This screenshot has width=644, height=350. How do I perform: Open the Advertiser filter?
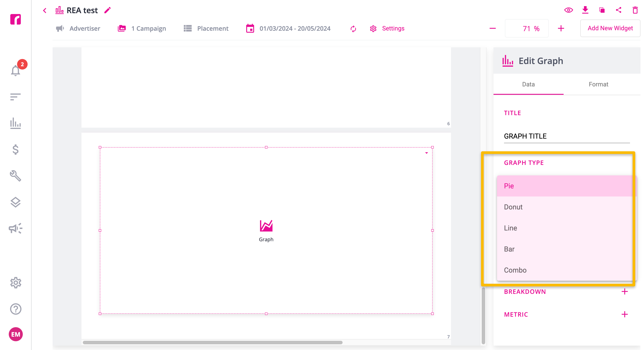[x=78, y=29]
